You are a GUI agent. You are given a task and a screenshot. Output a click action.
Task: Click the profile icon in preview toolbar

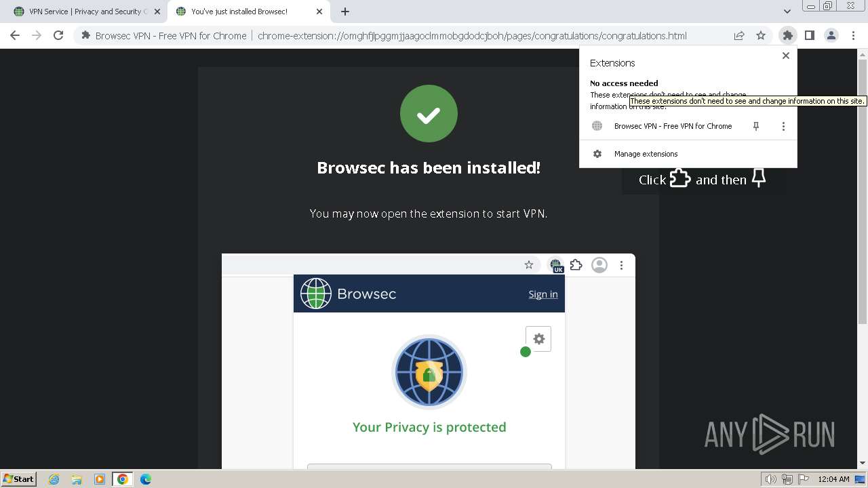pyautogui.click(x=599, y=265)
